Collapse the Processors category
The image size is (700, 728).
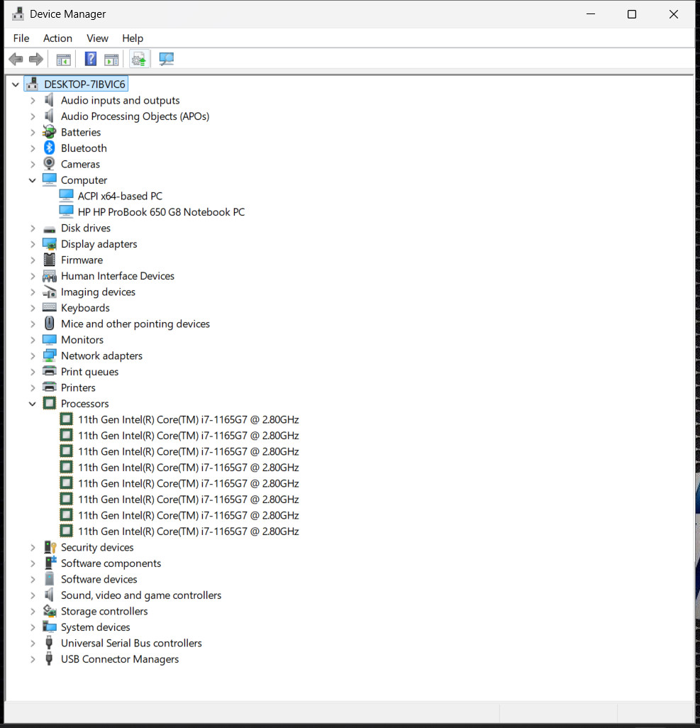32,404
